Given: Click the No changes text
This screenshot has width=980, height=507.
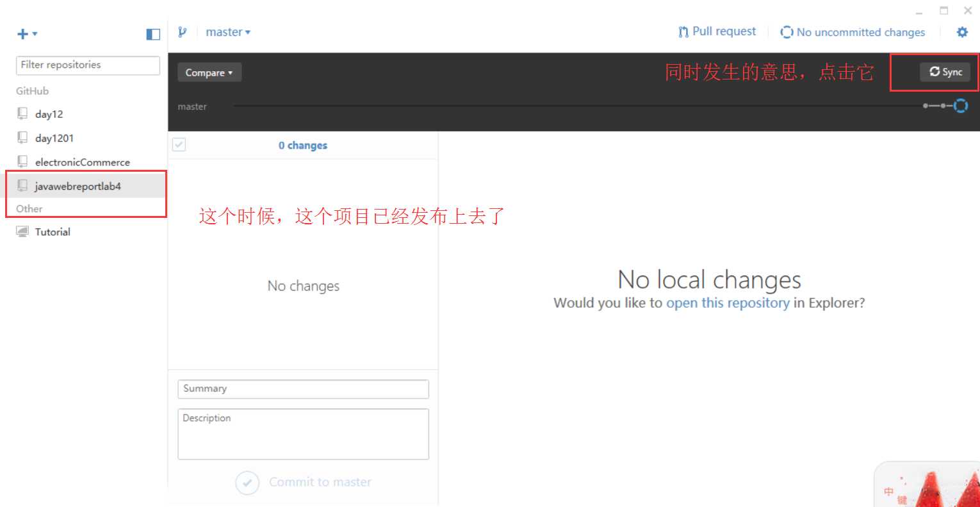Looking at the screenshot, I should (x=303, y=286).
